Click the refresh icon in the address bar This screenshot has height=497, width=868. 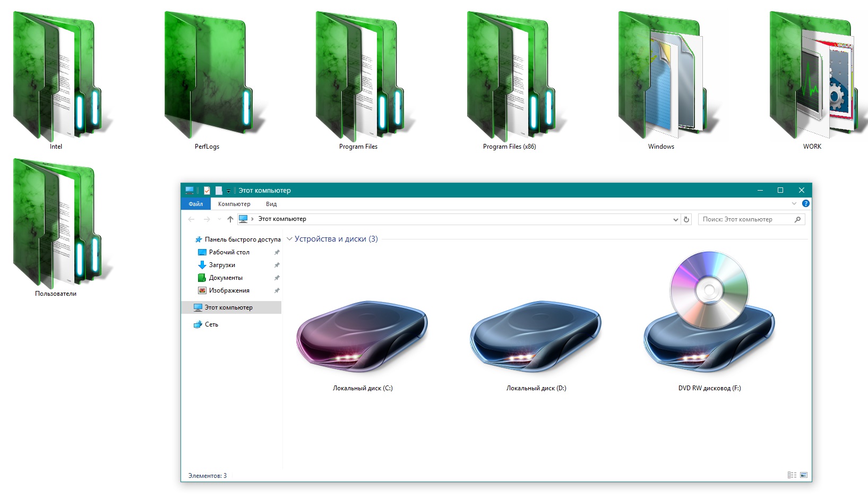coord(685,219)
